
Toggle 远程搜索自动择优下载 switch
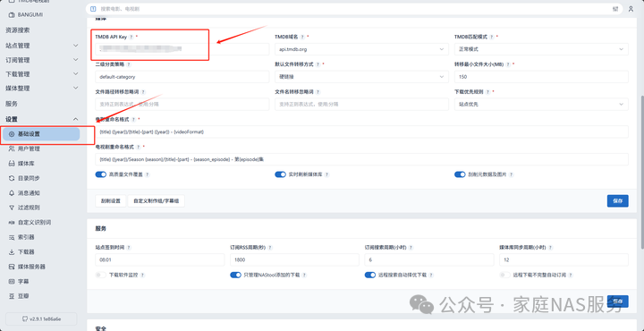coord(370,276)
